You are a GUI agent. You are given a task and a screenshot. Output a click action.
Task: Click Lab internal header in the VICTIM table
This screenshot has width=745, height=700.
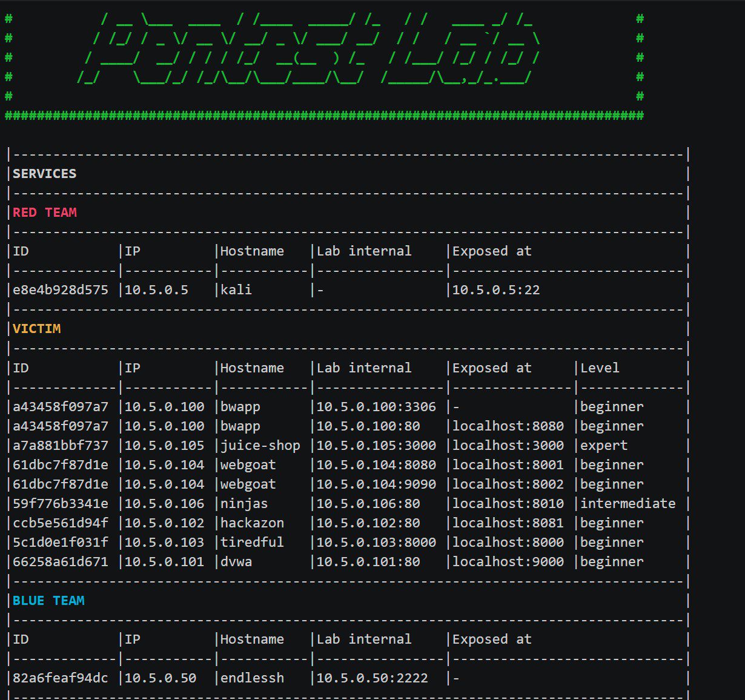364,368
